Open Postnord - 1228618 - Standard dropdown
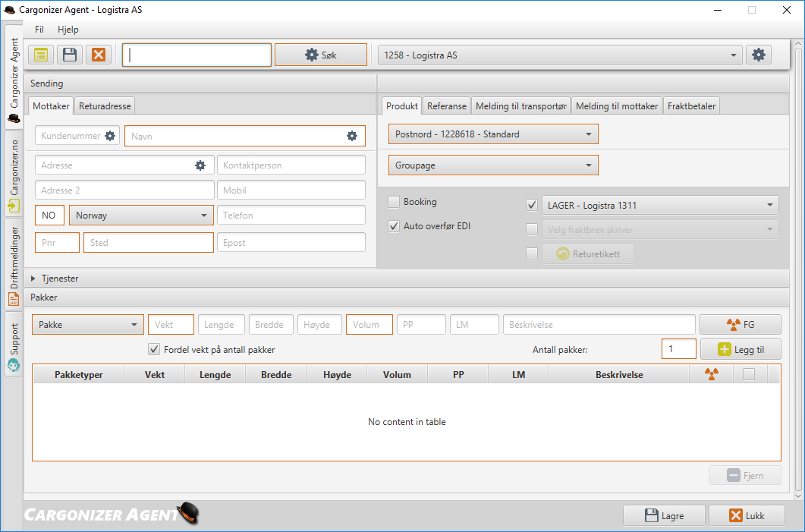 (x=493, y=134)
